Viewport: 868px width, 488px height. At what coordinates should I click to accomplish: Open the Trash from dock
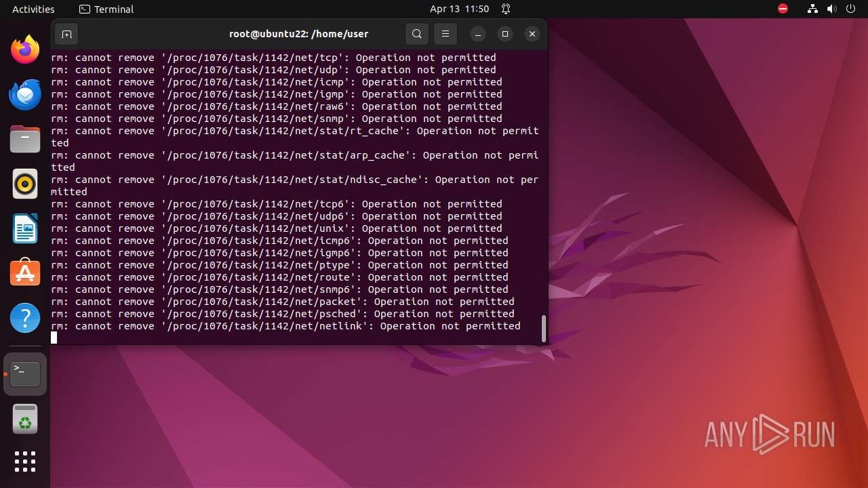(25, 419)
